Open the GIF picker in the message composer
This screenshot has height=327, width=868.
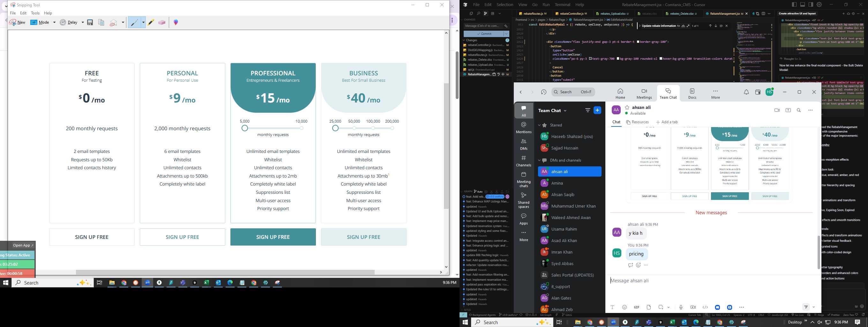click(637, 307)
